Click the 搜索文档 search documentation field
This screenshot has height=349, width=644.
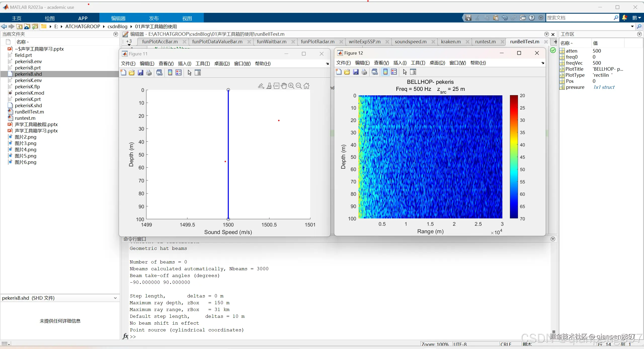579,18
